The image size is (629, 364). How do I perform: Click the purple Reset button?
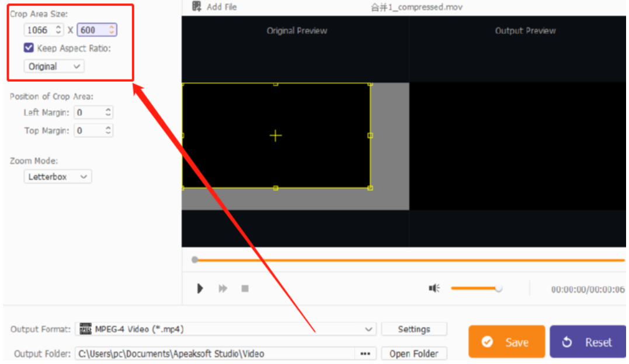pyautogui.click(x=588, y=342)
